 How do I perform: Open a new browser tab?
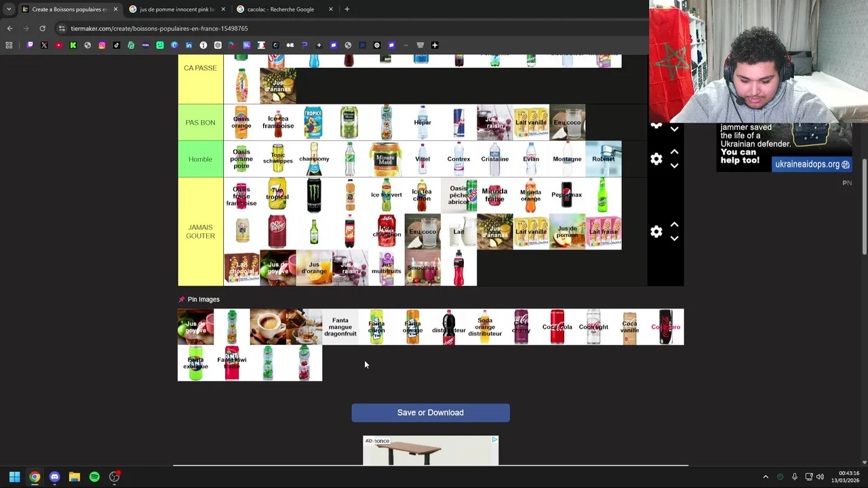pyautogui.click(x=347, y=9)
